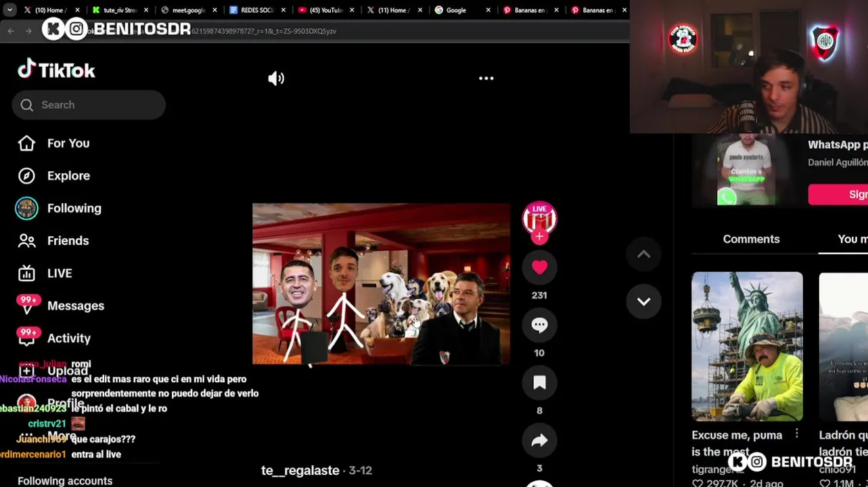Close the Google browser tab
868x487 pixels.
coord(488,10)
